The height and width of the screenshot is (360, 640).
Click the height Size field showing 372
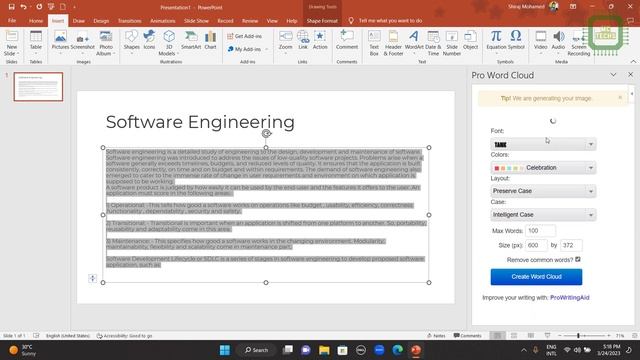pyautogui.click(x=571, y=245)
